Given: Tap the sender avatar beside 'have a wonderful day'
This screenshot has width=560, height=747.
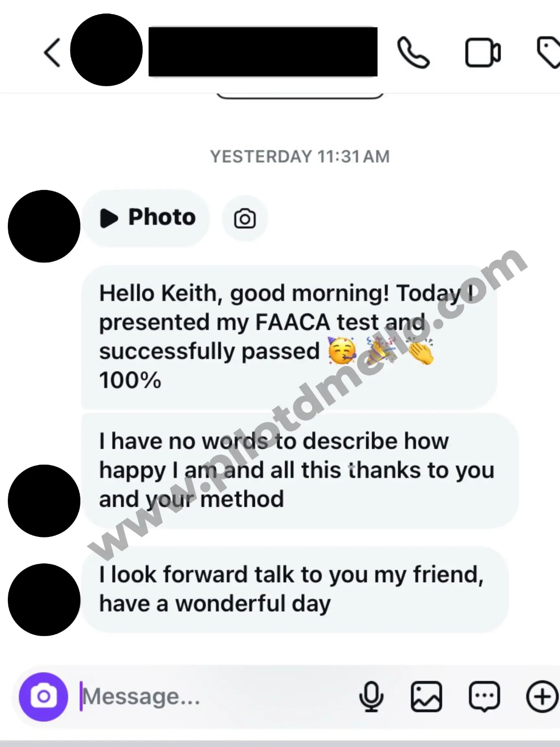Looking at the screenshot, I should point(44,600).
